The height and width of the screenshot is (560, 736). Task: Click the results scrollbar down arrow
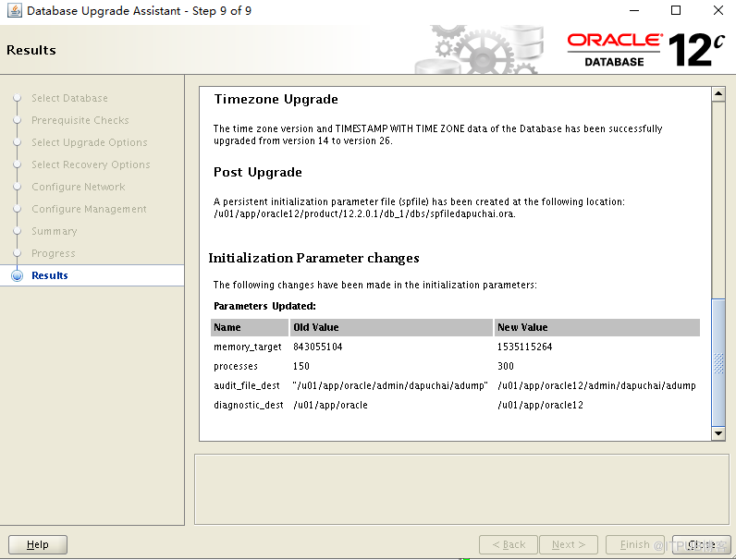click(718, 432)
